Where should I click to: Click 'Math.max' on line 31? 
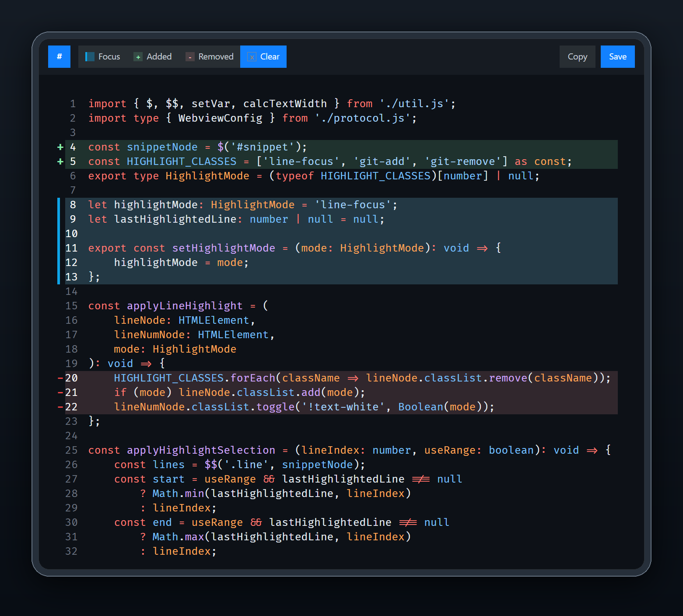pyautogui.click(x=178, y=537)
